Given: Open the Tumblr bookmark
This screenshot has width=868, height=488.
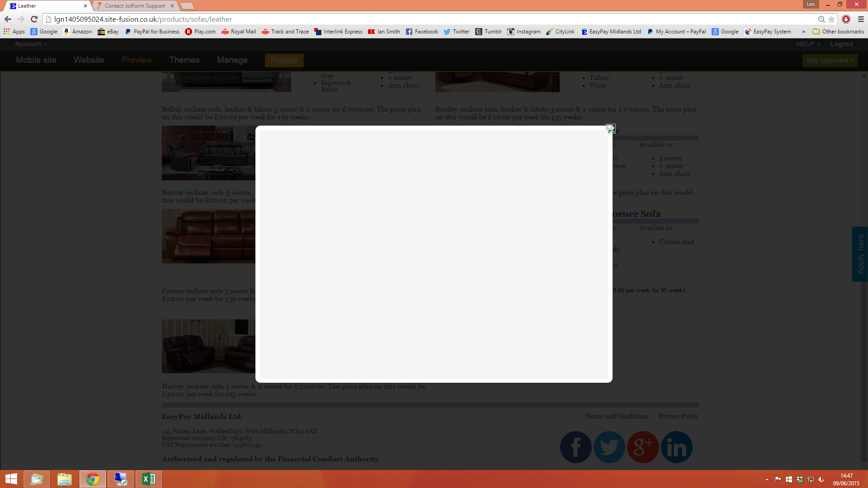Looking at the screenshot, I should coord(488,32).
